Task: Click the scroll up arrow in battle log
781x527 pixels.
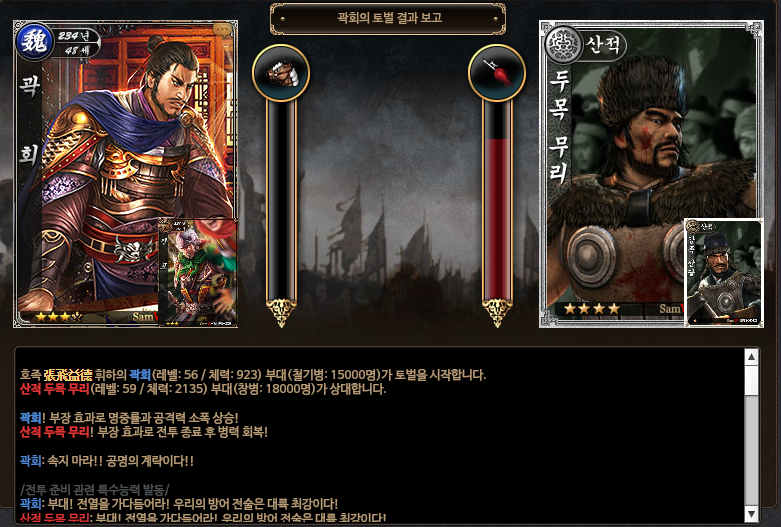Action: [x=751, y=357]
